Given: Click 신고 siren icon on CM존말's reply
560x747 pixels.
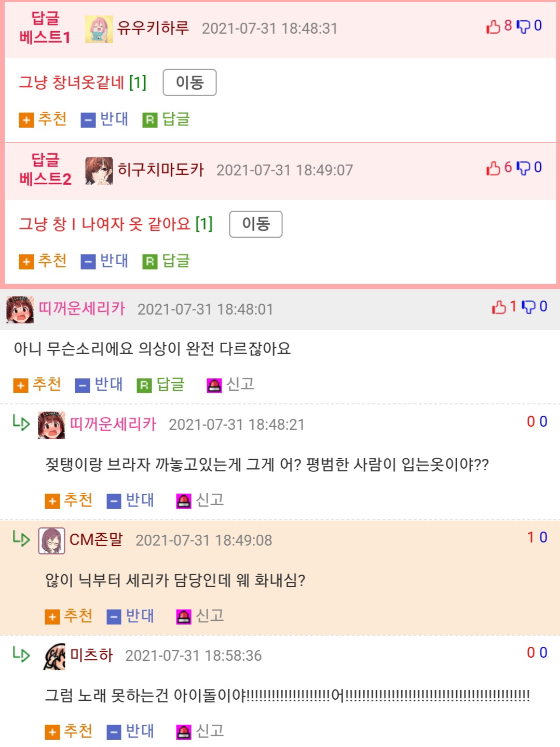Looking at the screenshot, I should tap(184, 617).
